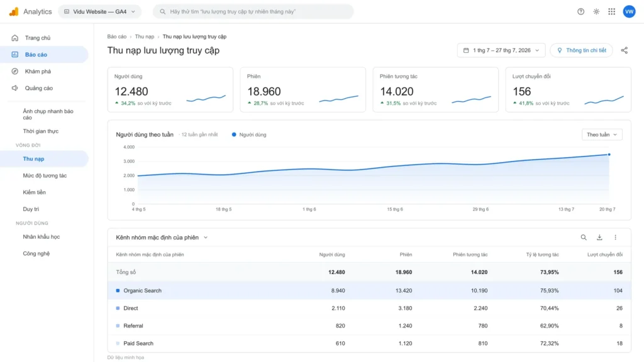The image size is (644, 362).
Task: Click the 75,93% engagement rate cell
Action: point(549,290)
